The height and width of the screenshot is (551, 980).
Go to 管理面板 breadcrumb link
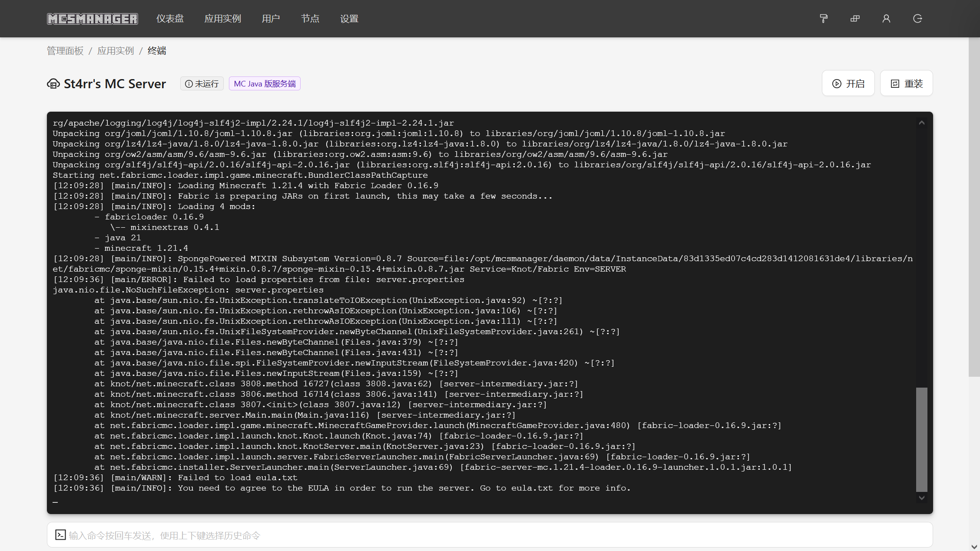(x=65, y=51)
